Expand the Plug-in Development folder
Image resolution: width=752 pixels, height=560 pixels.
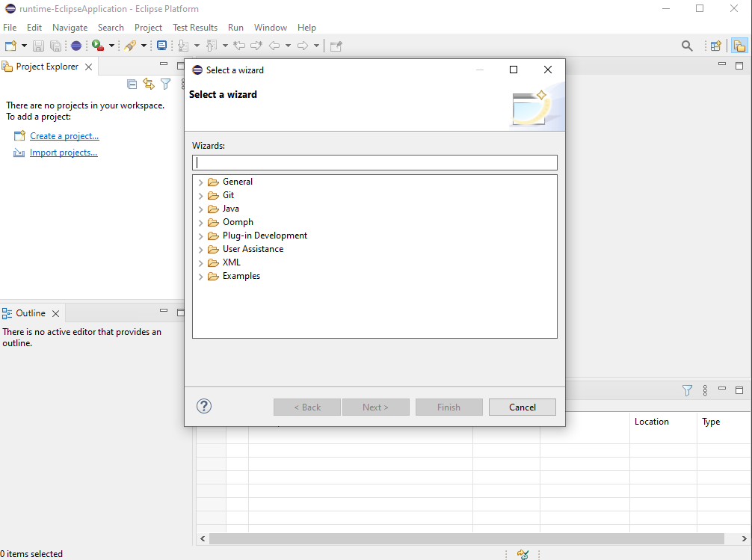click(x=201, y=236)
